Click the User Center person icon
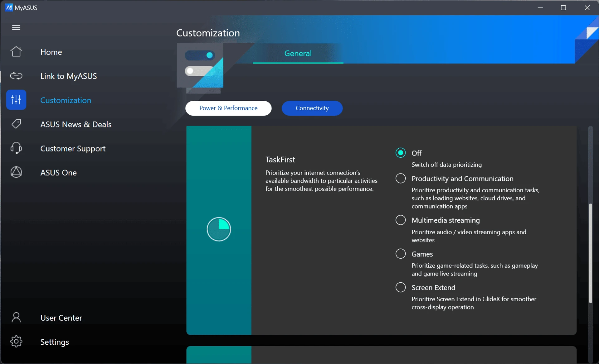The height and width of the screenshot is (364, 599). 16,318
